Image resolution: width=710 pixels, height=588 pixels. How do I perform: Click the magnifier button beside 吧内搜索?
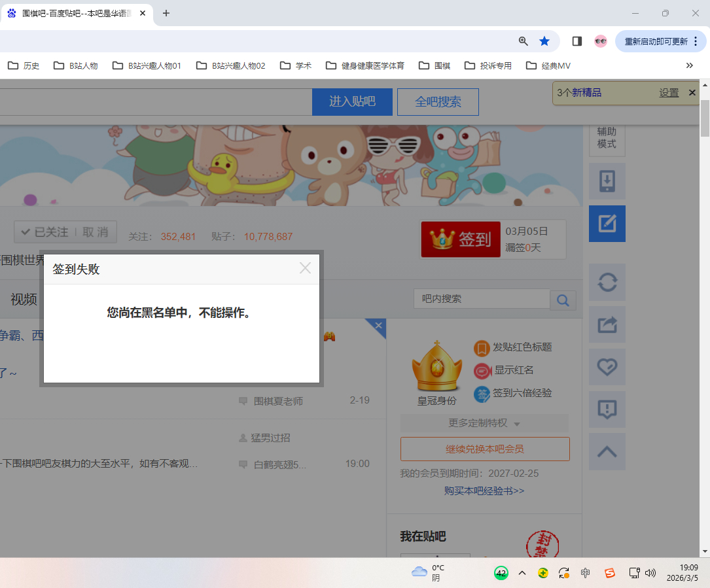tap(563, 300)
